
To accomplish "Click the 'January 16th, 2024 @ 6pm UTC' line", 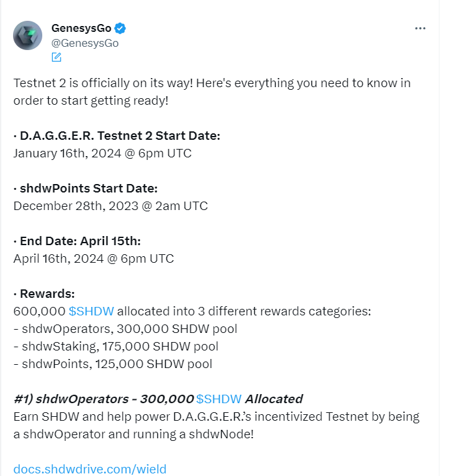I will click(102, 153).
